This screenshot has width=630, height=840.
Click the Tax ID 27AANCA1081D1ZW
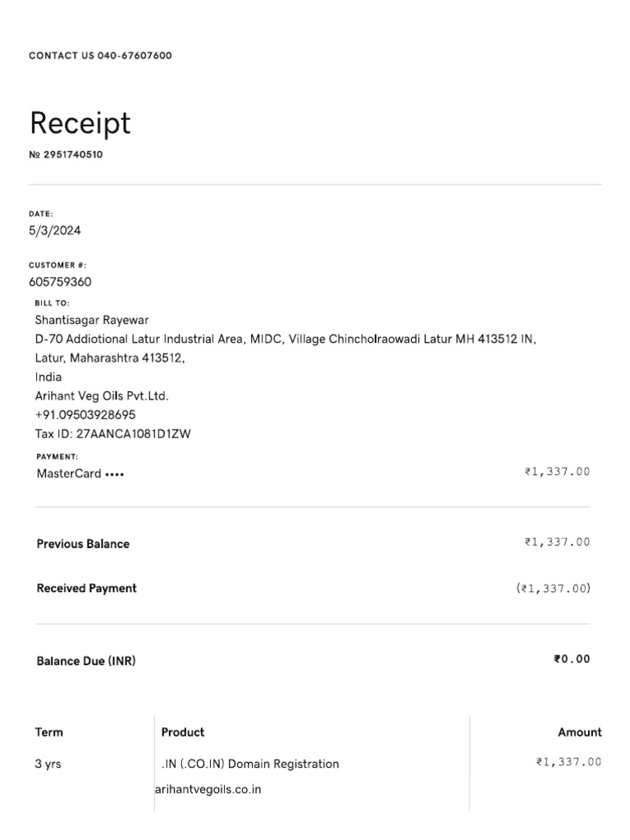tap(113, 434)
